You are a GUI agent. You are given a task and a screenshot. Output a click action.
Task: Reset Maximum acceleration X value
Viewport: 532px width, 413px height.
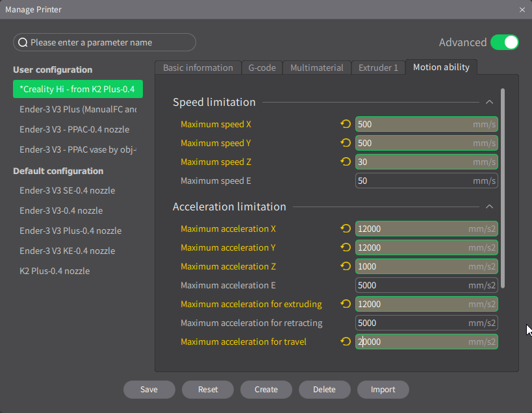click(346, 229)
